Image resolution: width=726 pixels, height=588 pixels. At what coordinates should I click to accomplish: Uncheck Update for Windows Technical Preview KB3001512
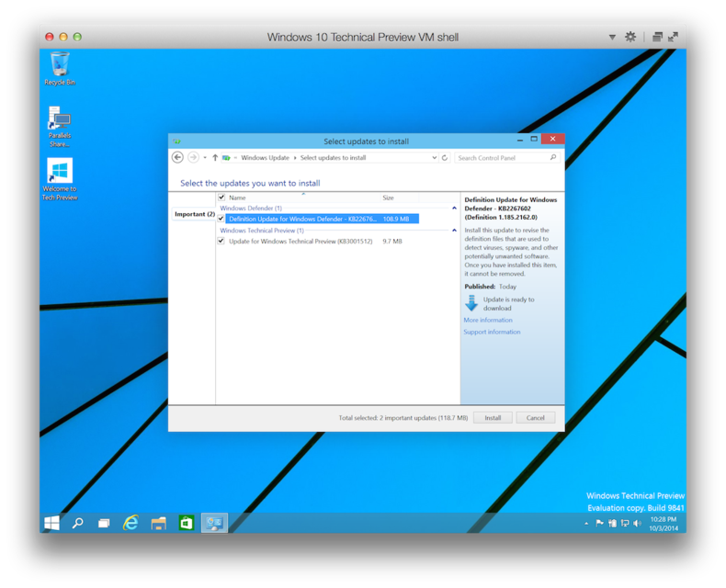point(221,241)
